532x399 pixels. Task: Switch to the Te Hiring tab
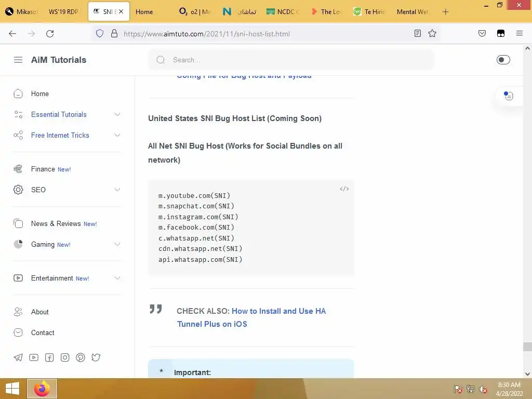(370, 12)
